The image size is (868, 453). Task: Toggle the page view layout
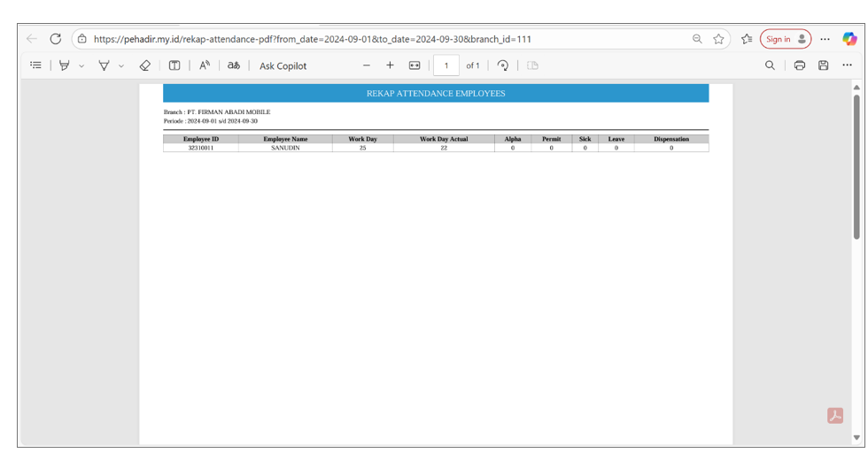point(532,65)
